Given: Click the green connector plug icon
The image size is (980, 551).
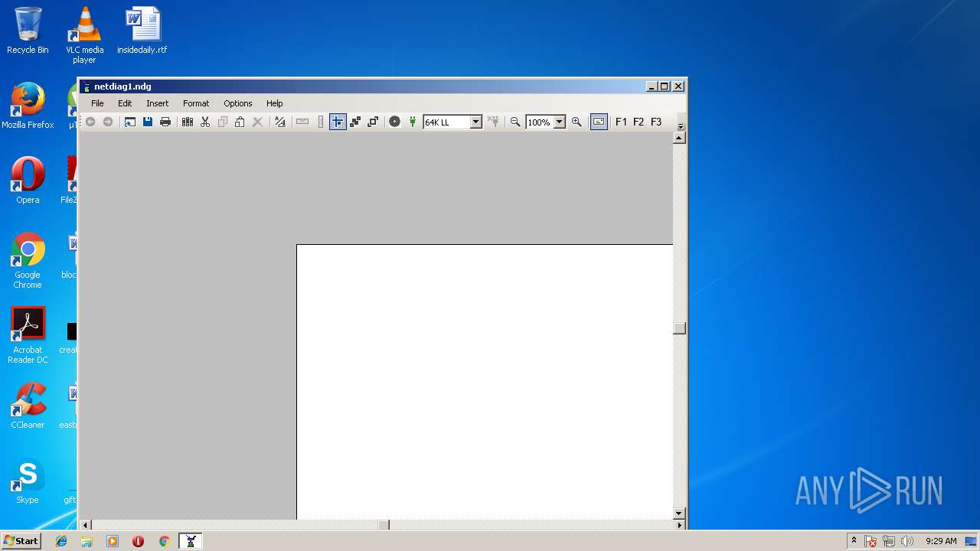Looking at the screenshot, I should pos(413,122).
